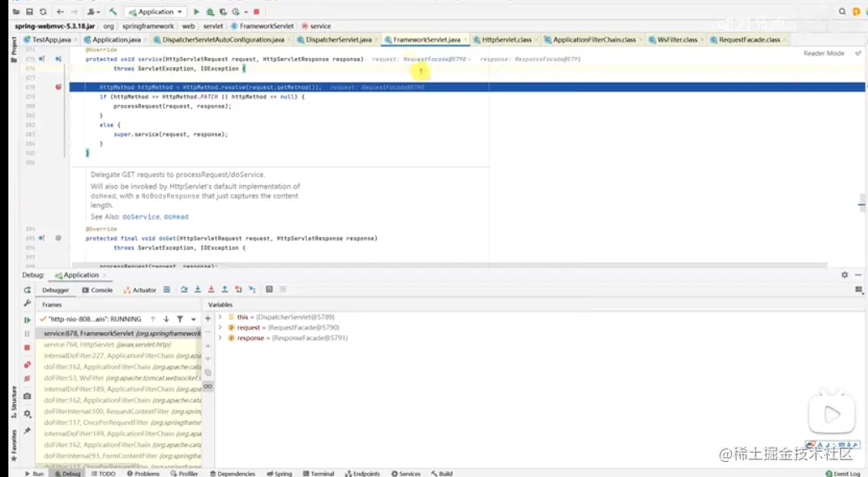
Task: Close the RequestFacade.class tab
Action: (x=784, y=40)
